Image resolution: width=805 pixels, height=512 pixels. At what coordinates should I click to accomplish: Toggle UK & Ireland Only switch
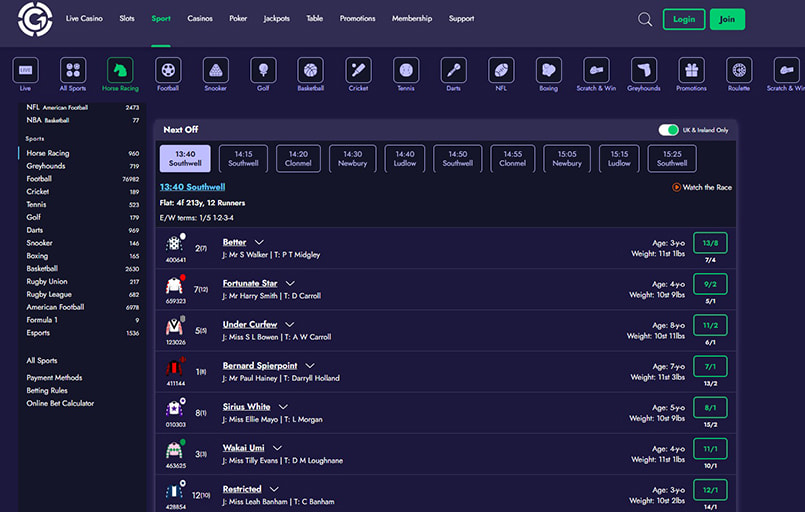tap(668, 130)
